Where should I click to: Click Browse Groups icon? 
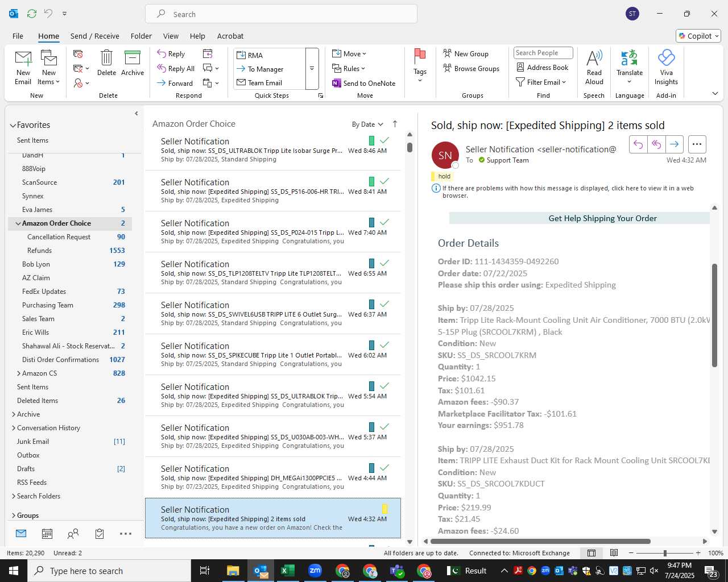point(448,68)
